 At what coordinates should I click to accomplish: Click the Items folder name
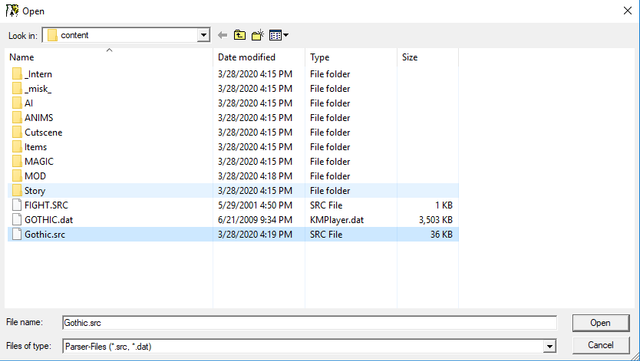(x=36, y=147)
